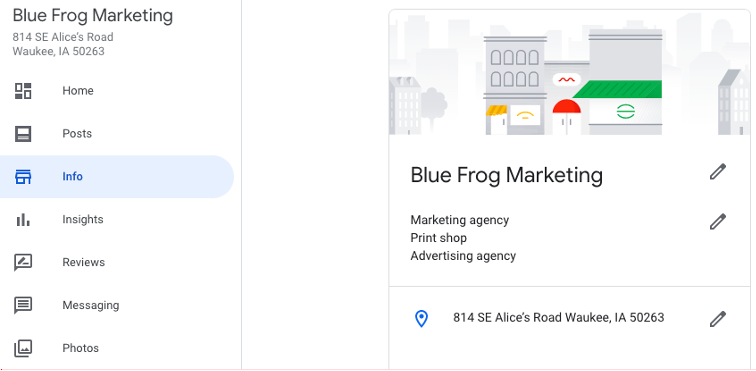The height and width of the screenshot is (371, 756).
Task: Click the blue map pin icon
Action: (421, 318)
